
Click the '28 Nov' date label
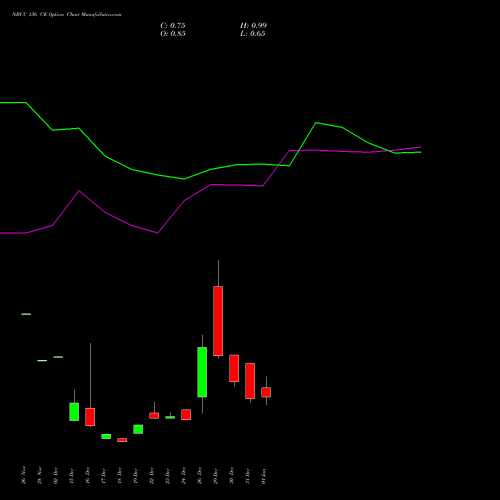[40, 475]
